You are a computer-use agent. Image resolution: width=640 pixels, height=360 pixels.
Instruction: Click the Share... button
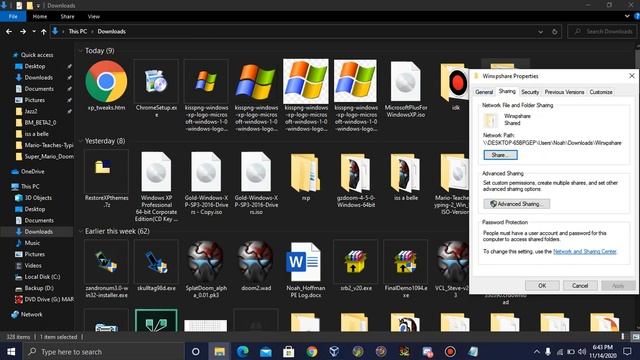(500, 155)
